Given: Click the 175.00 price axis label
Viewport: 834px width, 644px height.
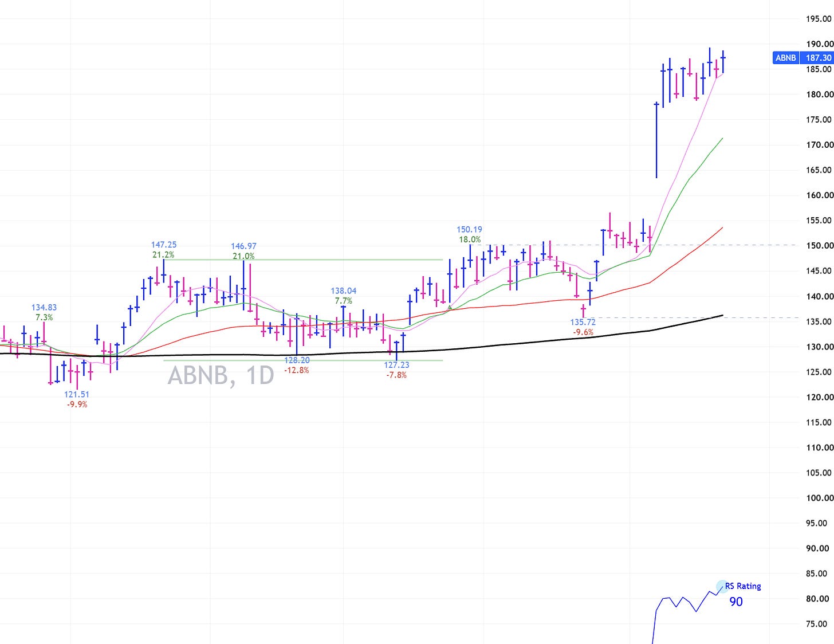Looking at the screenshot, I should (819, 120).
